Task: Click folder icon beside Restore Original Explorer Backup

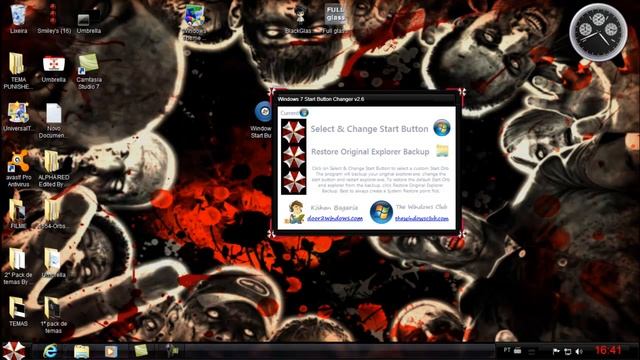Action: (442, 151)
